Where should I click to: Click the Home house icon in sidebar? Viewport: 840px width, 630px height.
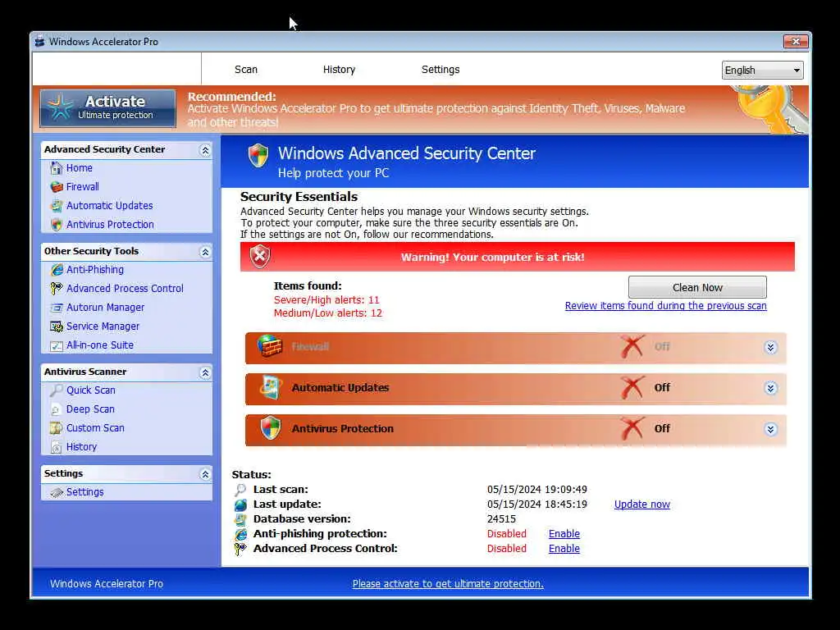pos(57,168)
